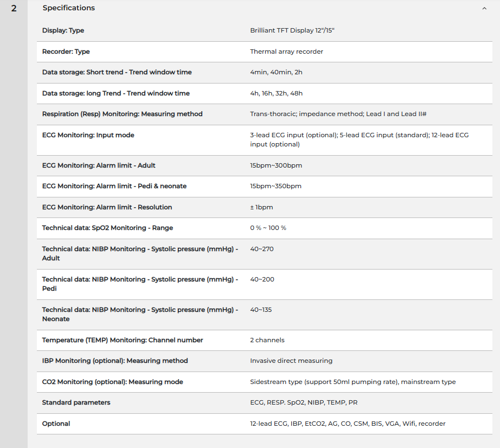
Task: Select the Thermal array recorder value
Action: coord(286,52)
